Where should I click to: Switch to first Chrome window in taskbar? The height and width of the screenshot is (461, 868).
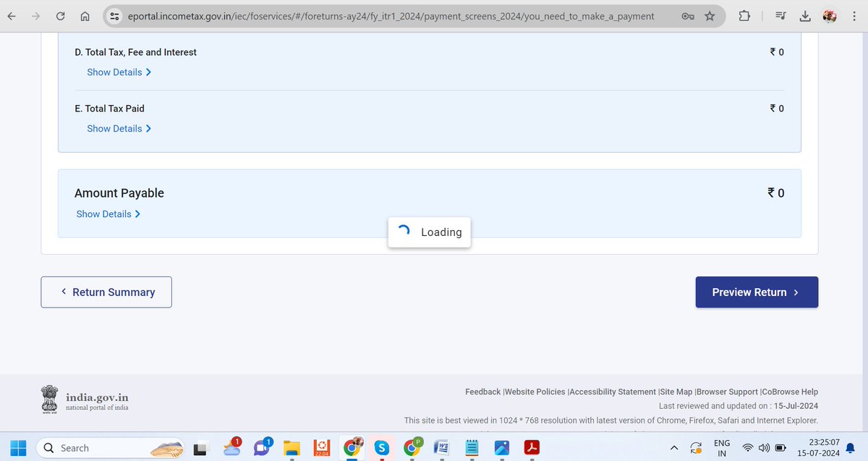(x=352, y=448)
